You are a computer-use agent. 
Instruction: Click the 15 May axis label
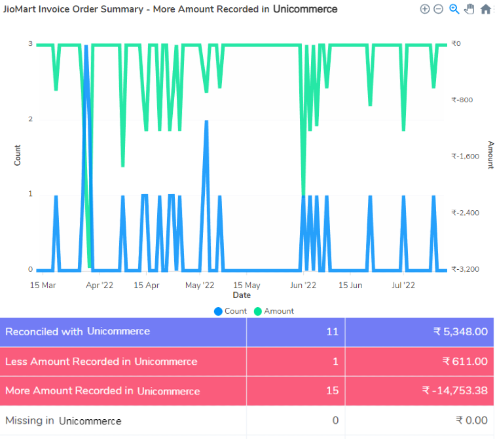[x=247, y=286]
